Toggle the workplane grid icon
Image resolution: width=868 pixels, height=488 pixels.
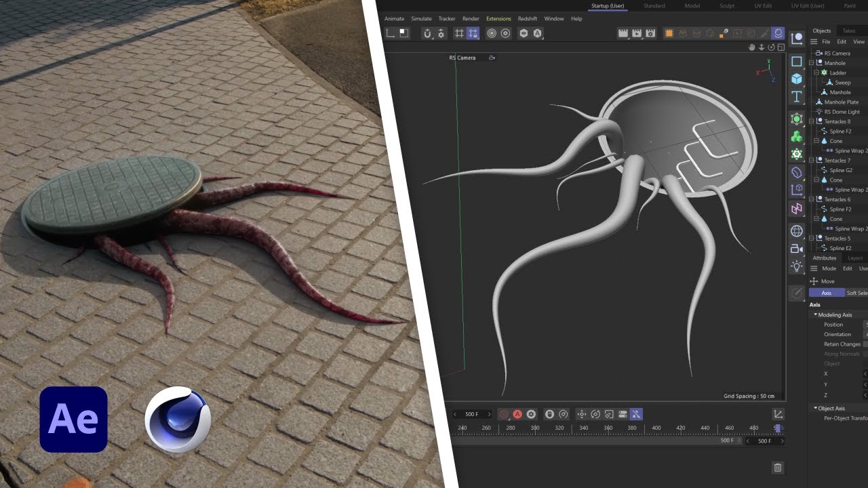coord(459,33)
